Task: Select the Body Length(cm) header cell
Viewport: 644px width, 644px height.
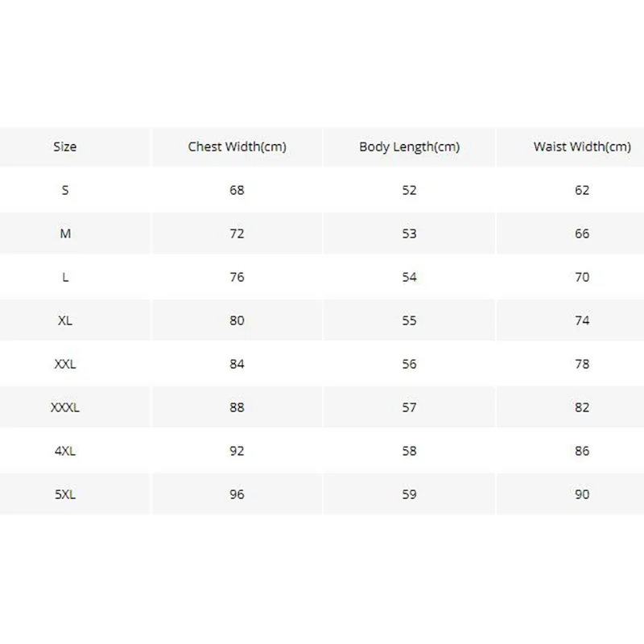Action: (409, 147)
